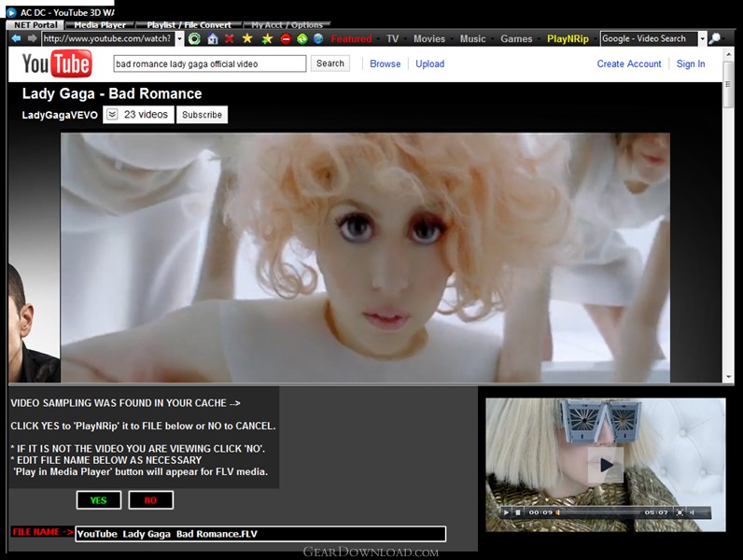The width and height of the screenshot is (743, 560).
Task: Click the Sign In link
Action: pyautogui.click(x=691, y=64)
